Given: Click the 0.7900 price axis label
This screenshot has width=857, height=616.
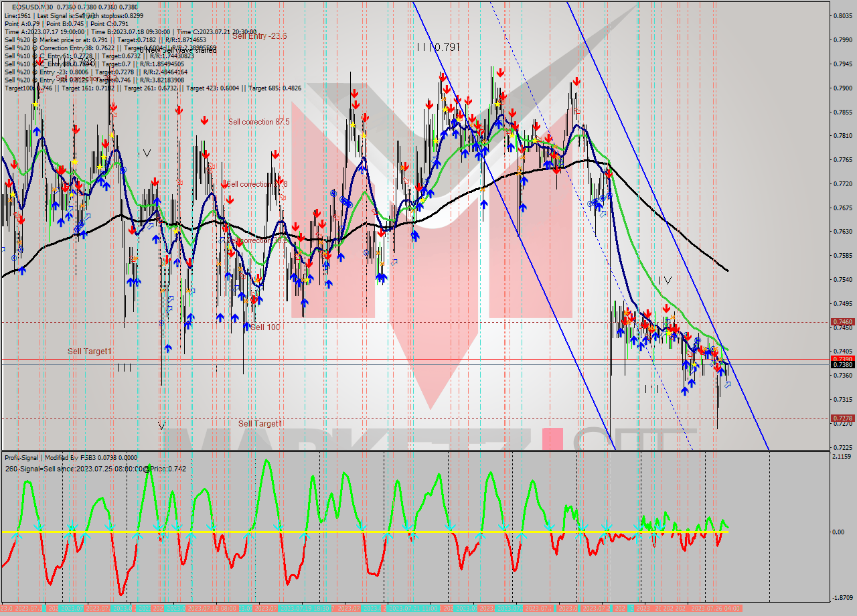Looking at the screenshot, I should tap(842, 88).
